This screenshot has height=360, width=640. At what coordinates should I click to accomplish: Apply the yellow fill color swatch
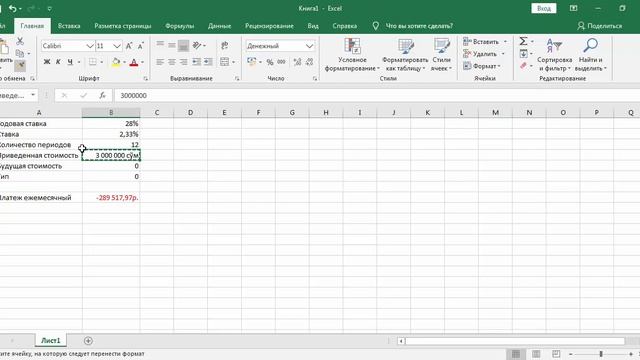point(116,62)
